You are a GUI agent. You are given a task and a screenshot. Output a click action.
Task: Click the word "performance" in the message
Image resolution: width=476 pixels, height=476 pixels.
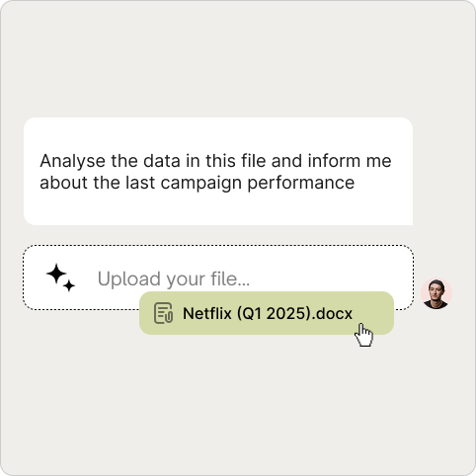[x=300, y=183]
